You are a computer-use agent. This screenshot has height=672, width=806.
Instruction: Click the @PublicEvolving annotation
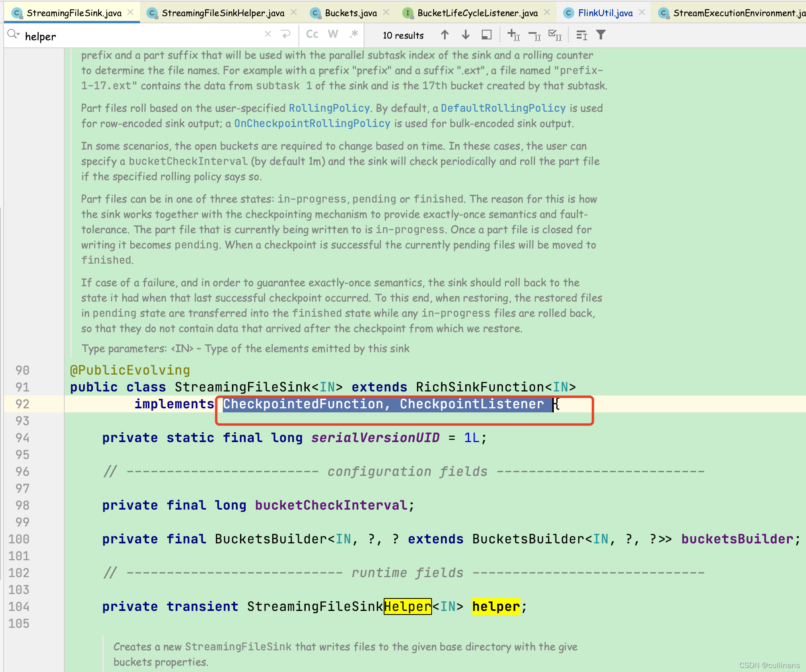click(x=130, y=370)
